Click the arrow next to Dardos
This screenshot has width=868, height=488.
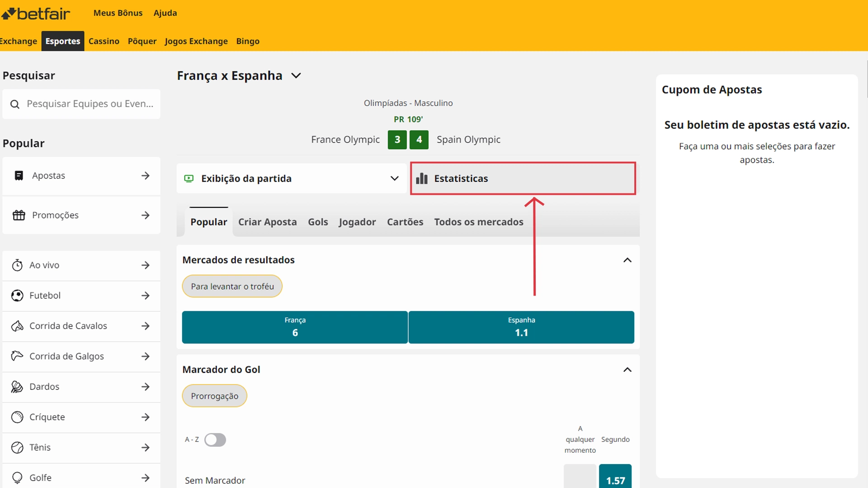(x=145, y=387)
